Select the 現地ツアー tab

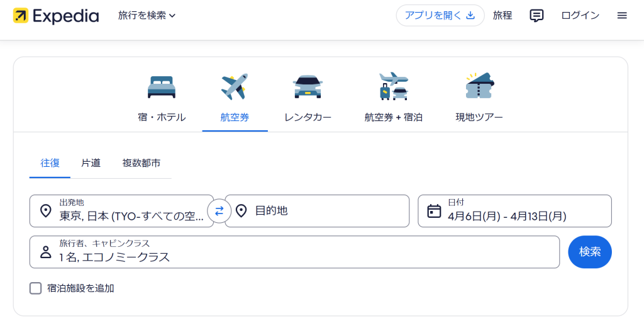click(479, 99)
